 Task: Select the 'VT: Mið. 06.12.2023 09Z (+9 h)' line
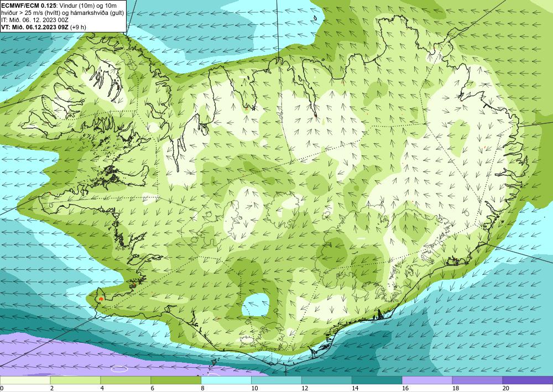pyautogui.click(x=44, y=27)
